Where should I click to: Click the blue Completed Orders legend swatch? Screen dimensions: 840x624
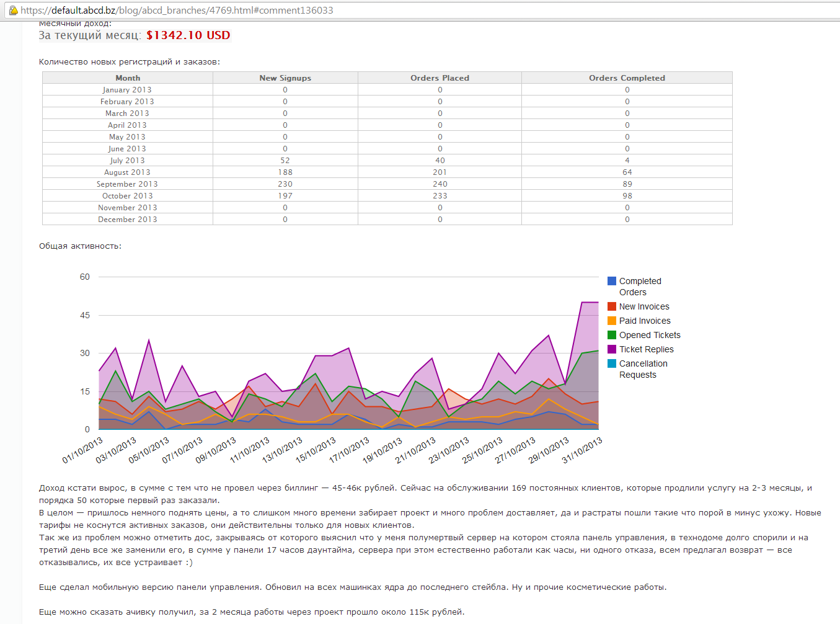612,281
